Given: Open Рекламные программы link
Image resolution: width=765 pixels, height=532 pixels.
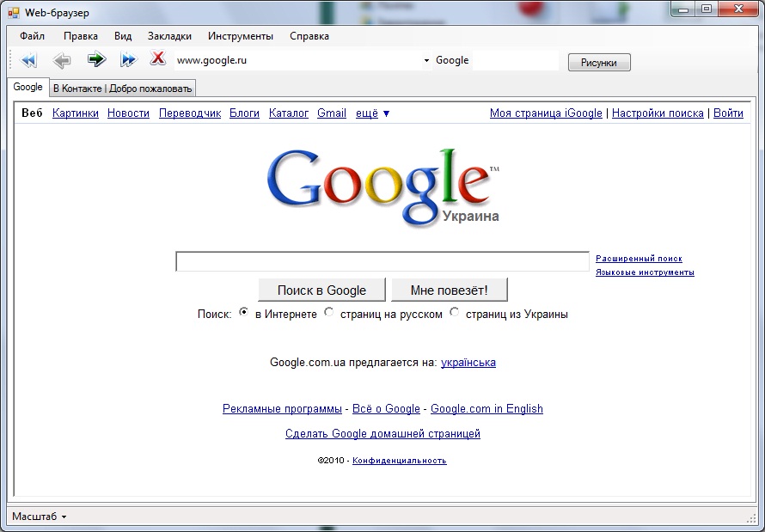Looking at the screenshot, I should tap(282, 408).
